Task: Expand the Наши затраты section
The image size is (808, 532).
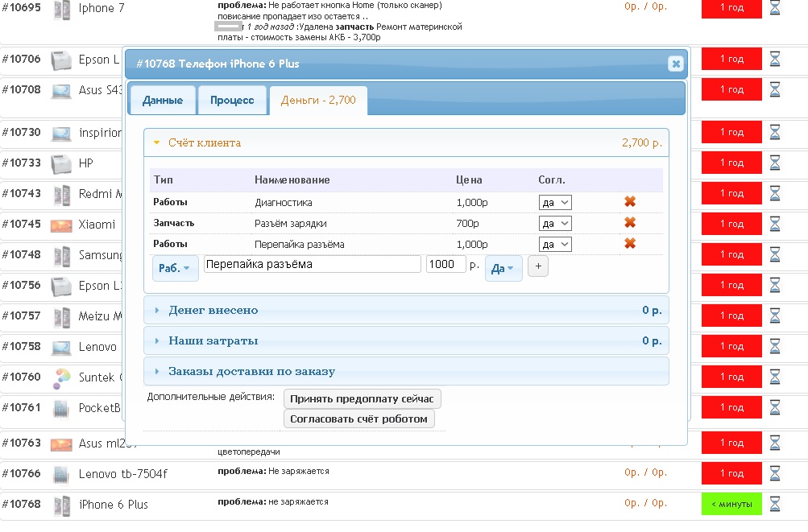Action: 213,340
